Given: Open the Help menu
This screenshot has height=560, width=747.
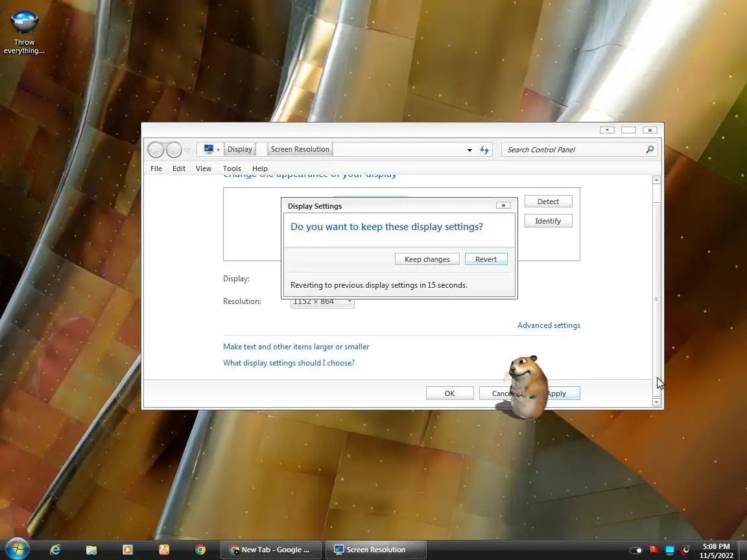Looking at the screenshot, I should coord(259,169).
